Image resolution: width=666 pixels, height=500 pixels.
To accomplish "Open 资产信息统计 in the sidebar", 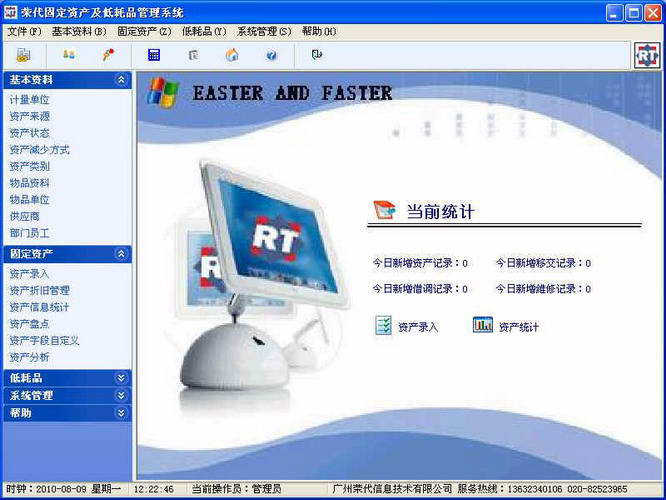I will point(40,307).
